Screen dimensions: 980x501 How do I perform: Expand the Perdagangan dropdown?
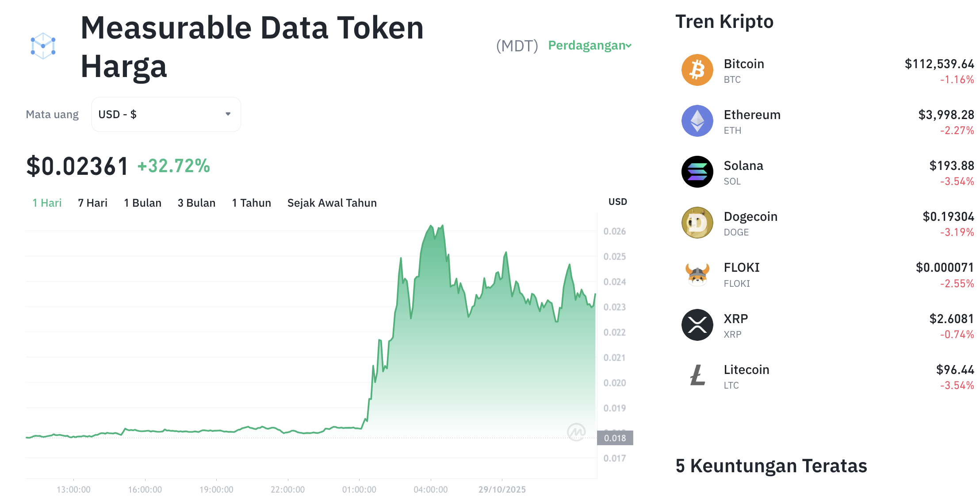pos(590,46)
